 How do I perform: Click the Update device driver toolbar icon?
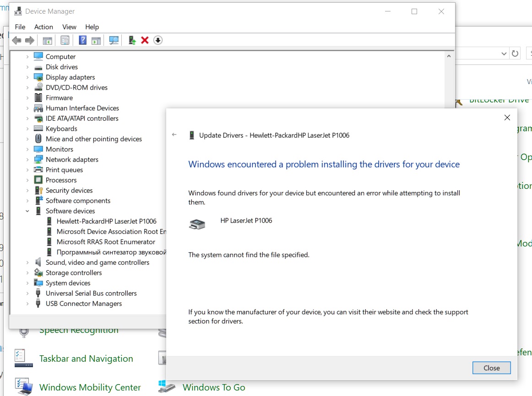[132, 40]
